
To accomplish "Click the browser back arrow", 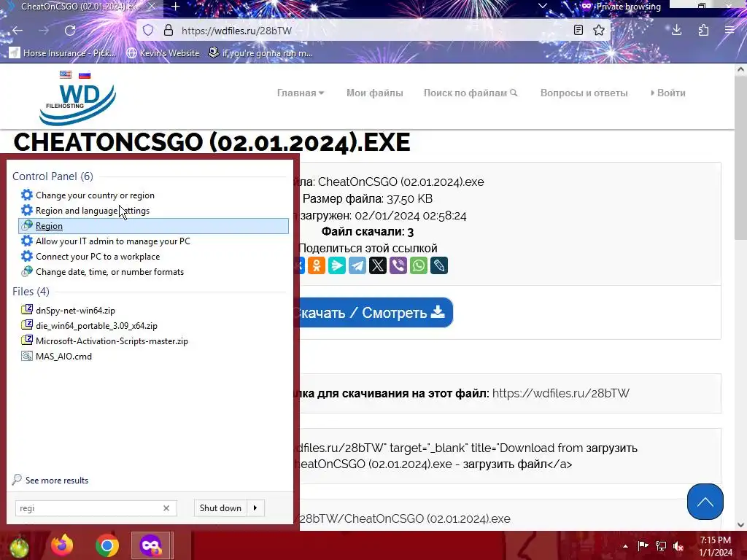I will click(18, 31).
